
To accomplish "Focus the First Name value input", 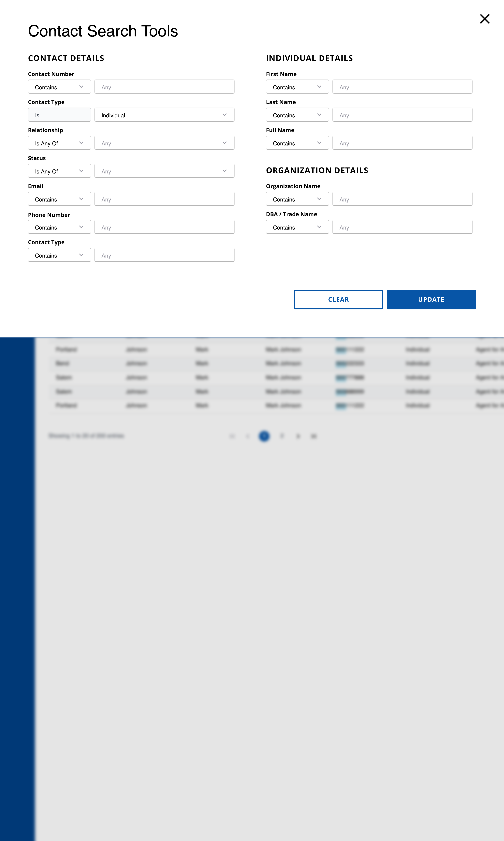I will 402,87.
